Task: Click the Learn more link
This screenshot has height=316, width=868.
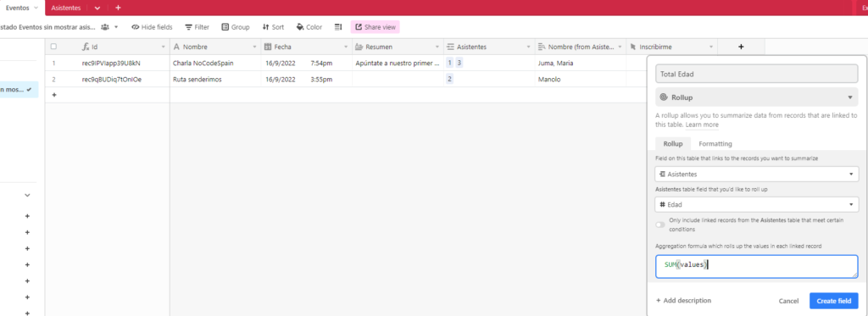Action: [703, 125]
